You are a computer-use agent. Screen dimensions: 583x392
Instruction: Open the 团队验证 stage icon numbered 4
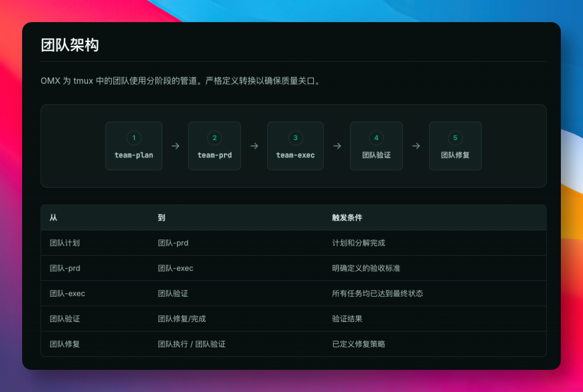[376, 138]
